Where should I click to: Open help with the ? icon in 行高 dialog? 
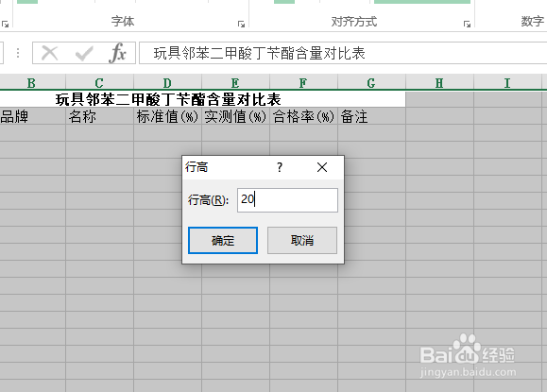[x=279, y=167]
